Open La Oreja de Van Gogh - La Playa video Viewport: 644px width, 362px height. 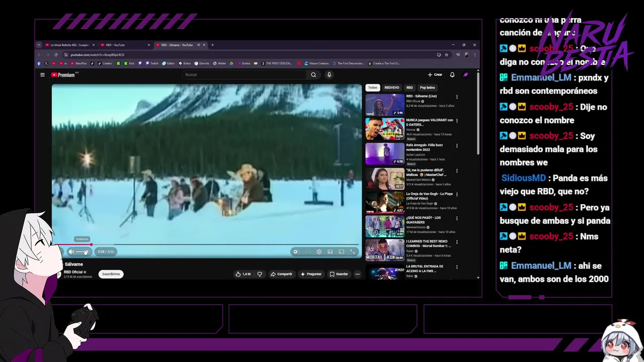pyautogui.click(x=385, y=203)
